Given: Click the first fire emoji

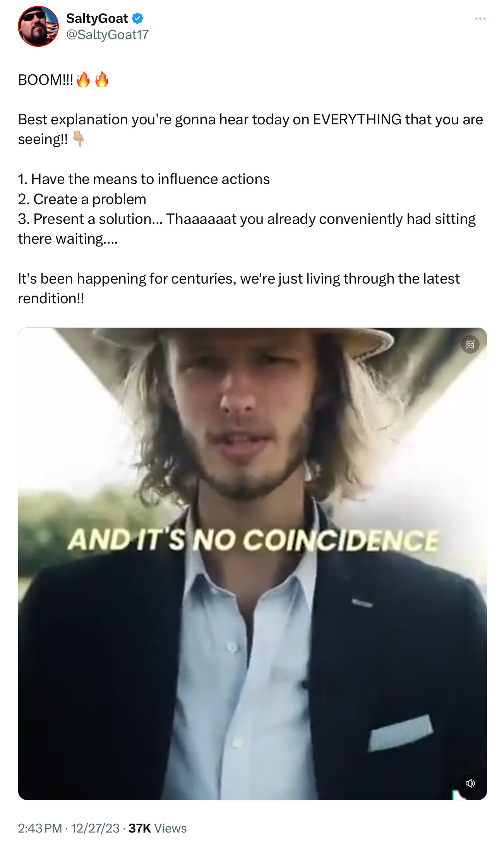Looking at the screenshot, I should pyautogui.click(x=83, y=79).
